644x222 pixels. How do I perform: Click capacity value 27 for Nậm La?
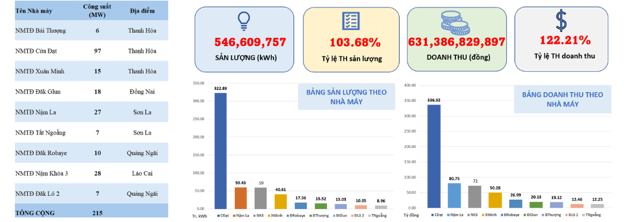pyautogui.click(x=97, y=112)
